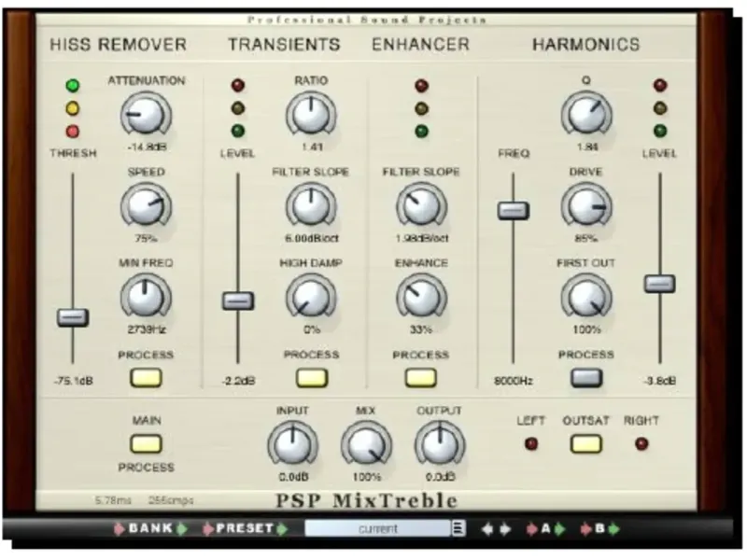Viewport: 747px width, 560px height.
Task: Click the Enhancer FILTER SLOPE knob
Action: (421, 206)
